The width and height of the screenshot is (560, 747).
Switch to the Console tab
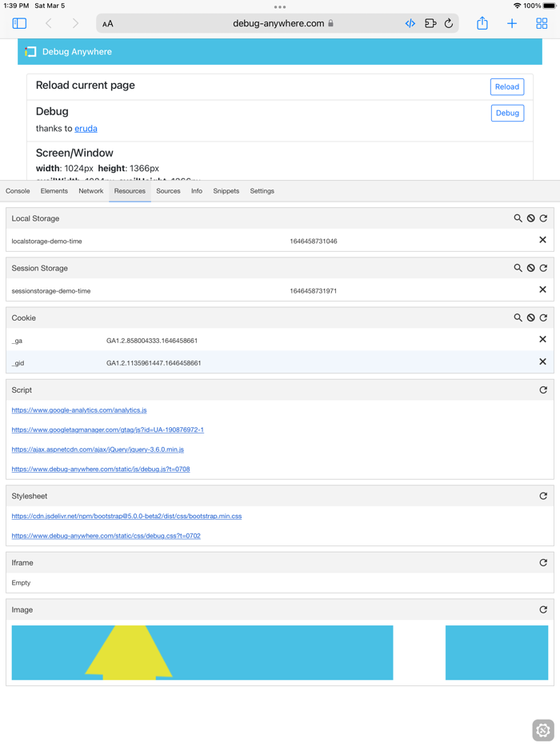[x=17, y=191]
